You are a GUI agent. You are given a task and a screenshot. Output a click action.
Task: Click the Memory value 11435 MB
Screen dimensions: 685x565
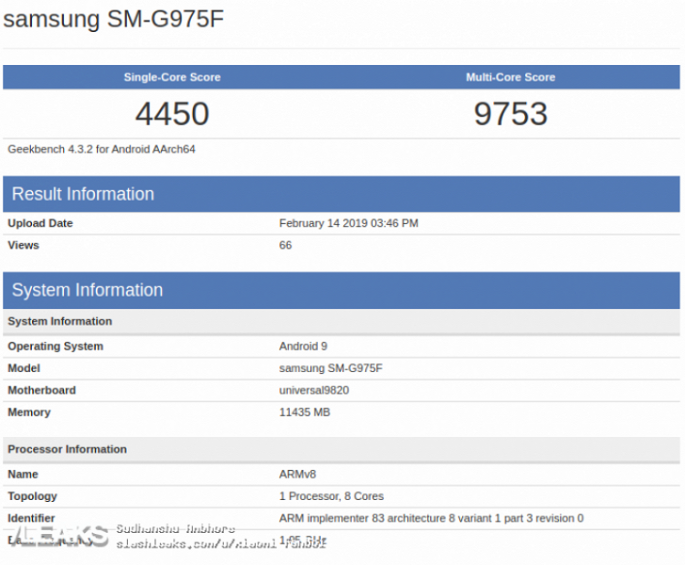(x=304, y=412)
